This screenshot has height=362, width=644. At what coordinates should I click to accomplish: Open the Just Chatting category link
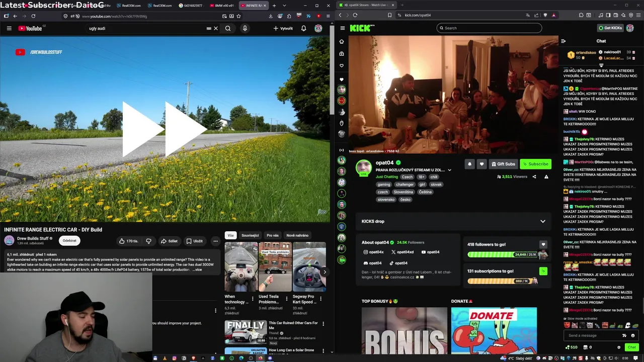tap(387, 177)
